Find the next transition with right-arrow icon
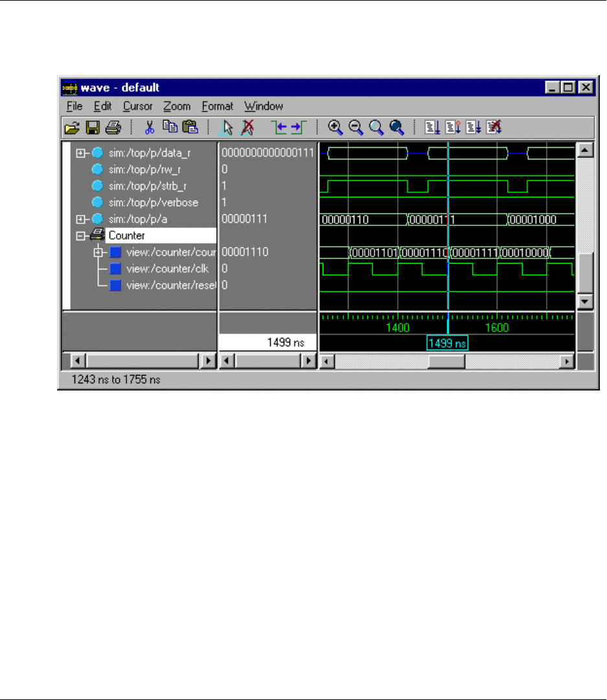The width and height of the screenshot is (607, 700). [x=299, y=128]
